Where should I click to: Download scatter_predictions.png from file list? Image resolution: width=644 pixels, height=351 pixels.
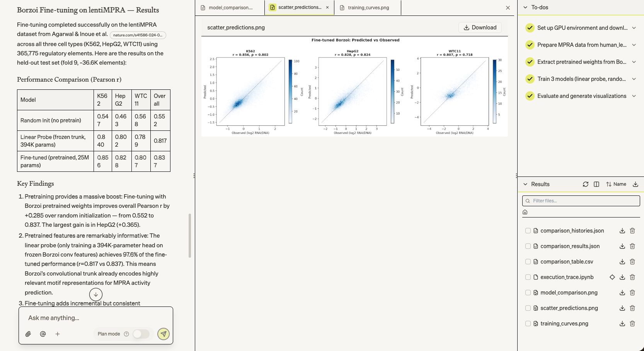click(x=622, y=308)
